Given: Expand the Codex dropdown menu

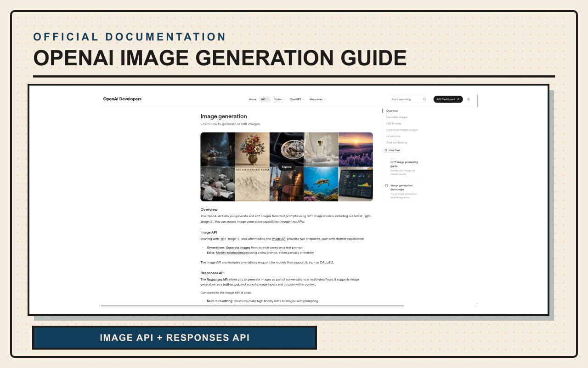Looking at the screenshot, I should click(279, 99).
